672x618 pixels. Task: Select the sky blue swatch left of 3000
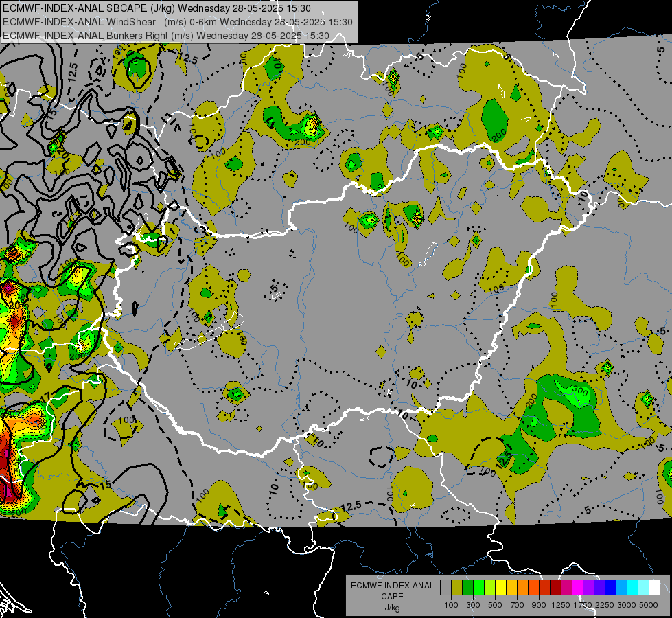click(621, 587)
